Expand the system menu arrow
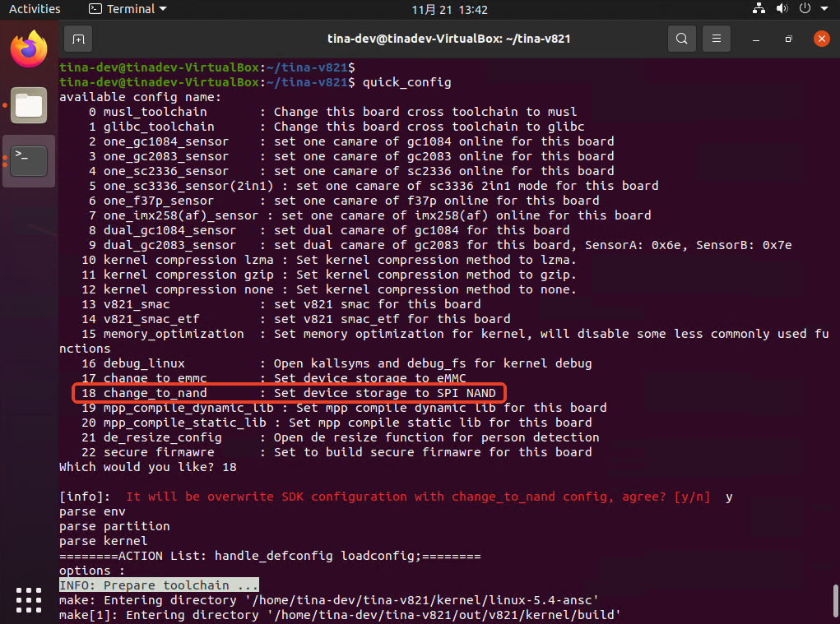Viewport: 840px width, 624px height. (824, 9)
